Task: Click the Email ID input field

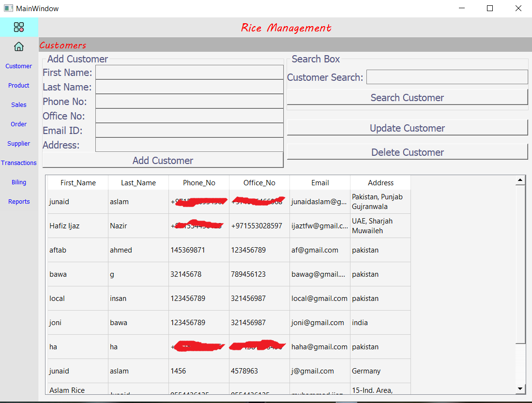Action: pyautogui.click(x=189, y=130)
